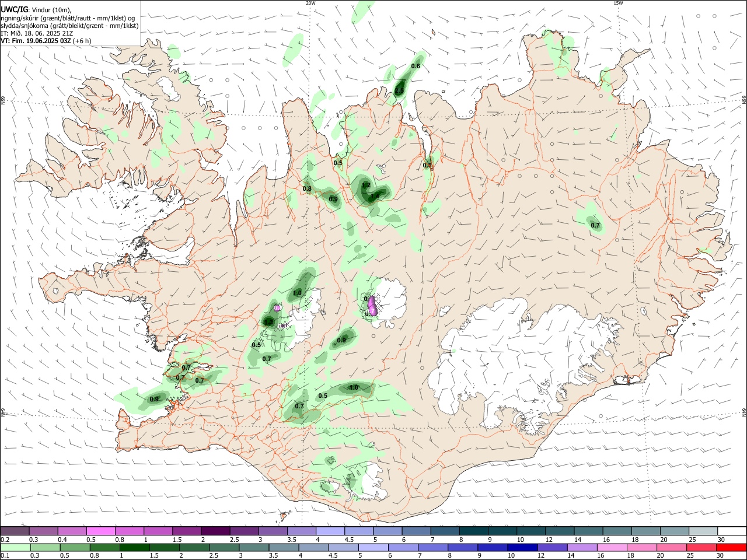Screen dimensions: 747x560
Task: Click the bright red swatch after 30 in the lower legend row
Action: 732,547
